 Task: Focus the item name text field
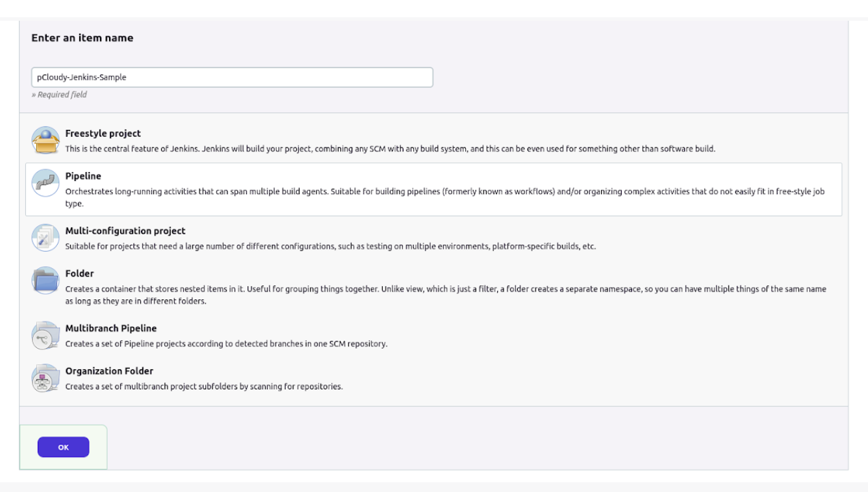232,77
